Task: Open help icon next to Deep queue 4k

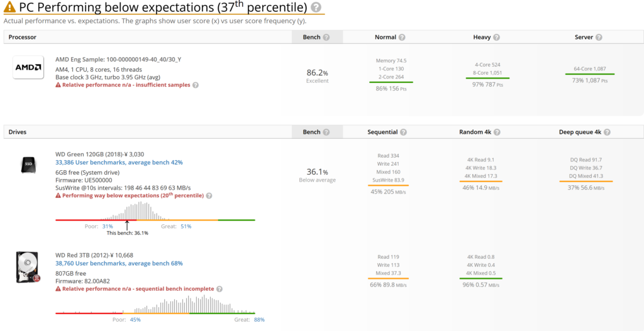Action: click(608, 133)
